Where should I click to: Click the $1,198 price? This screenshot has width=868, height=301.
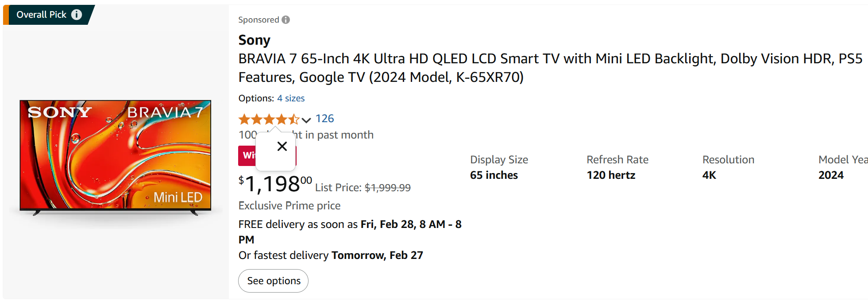point(275,184)
